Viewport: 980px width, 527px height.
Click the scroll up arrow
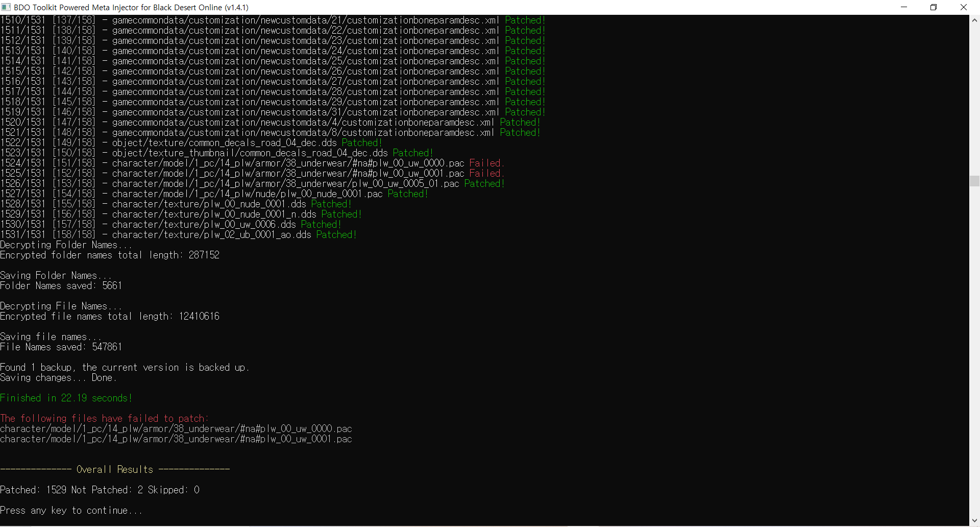974,20
